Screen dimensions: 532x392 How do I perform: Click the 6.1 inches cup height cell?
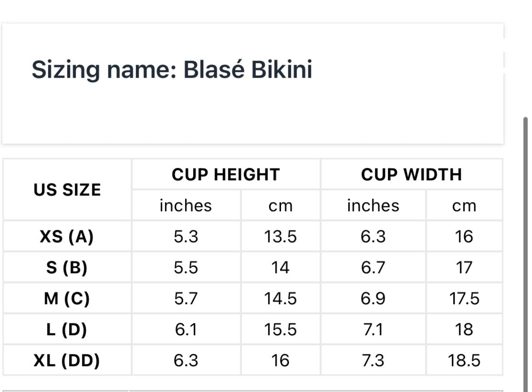(x=186, y=329)
